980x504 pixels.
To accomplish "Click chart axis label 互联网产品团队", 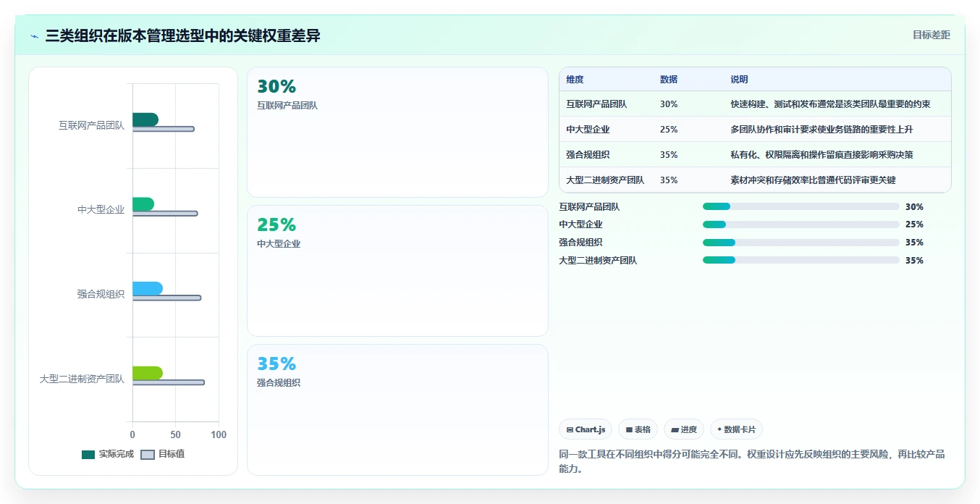I will click(91, 125).
